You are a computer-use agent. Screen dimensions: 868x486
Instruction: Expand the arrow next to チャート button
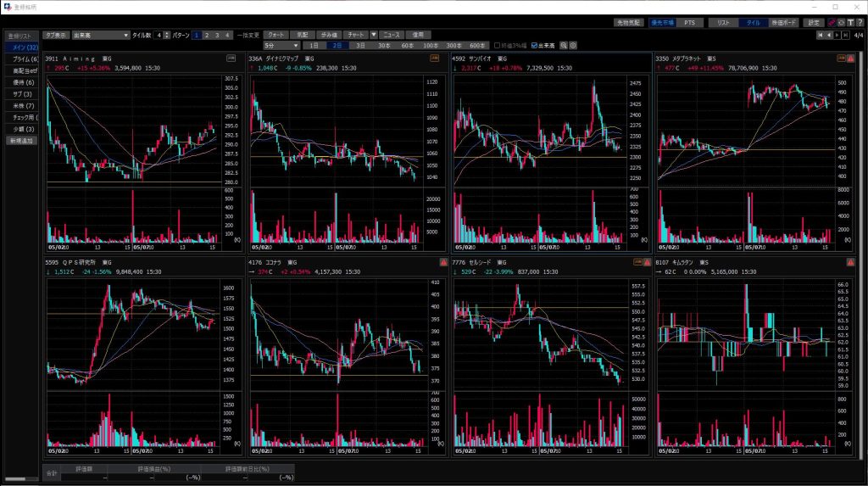374,35
